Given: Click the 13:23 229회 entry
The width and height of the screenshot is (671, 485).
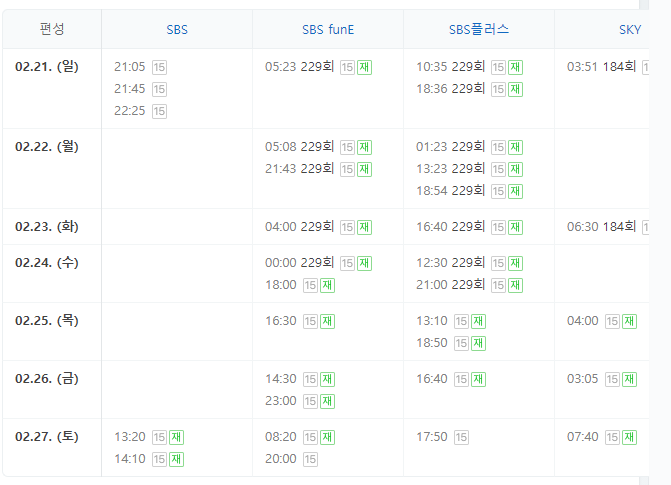Looking at the screenshot, I should pyautogui.click(x=450, y=169).
